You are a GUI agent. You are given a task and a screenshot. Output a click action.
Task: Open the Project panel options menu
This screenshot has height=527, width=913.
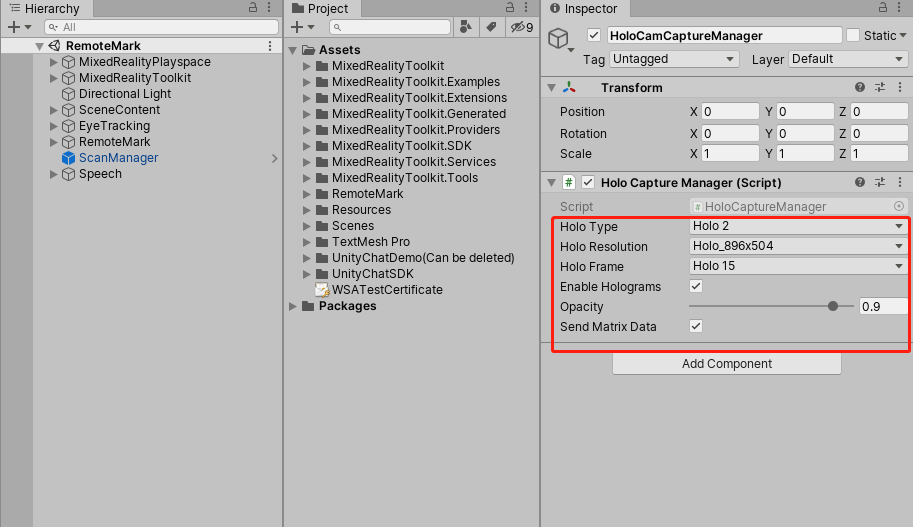[526, 8]
